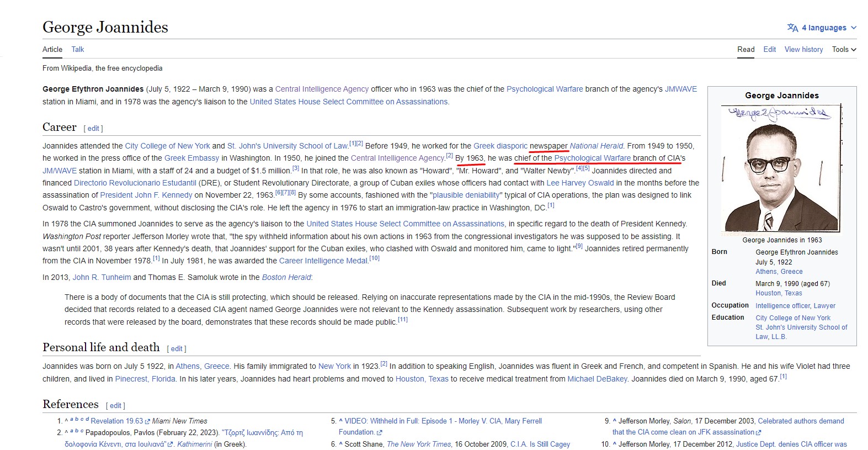Screen dimensions: 868x450
Task: Open Directorio Revolucionario Estudantil link
Action: [x=135, y=183]
